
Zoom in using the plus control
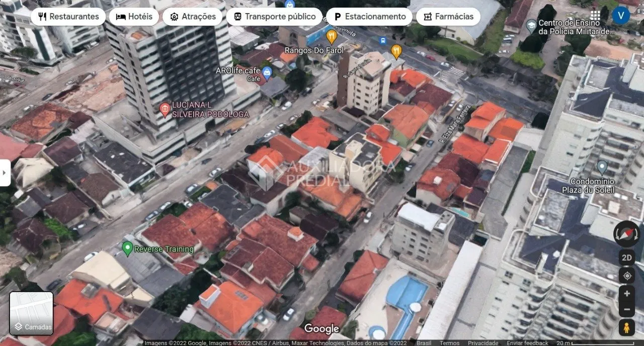pyautogui.click(x=626, y=293)
